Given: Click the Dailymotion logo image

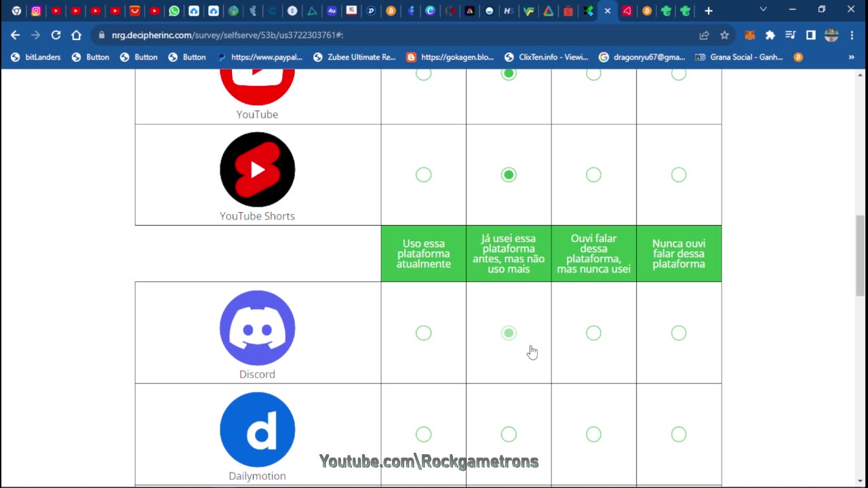Looking at the screenshot, I should 257,430.
